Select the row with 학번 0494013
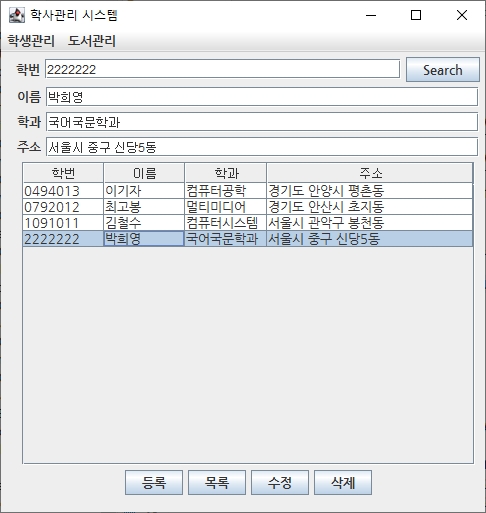The width and height of the screenshot is (486, 513). point(248,191)
